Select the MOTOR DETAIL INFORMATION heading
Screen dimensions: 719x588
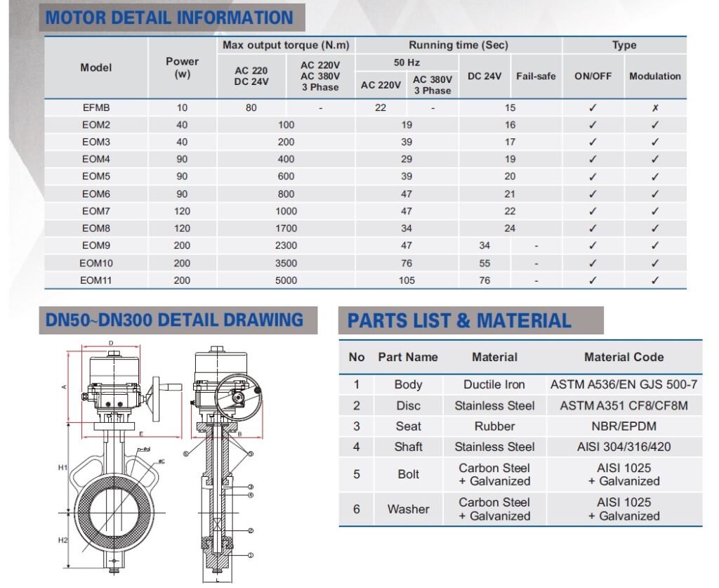click(169, 18)
